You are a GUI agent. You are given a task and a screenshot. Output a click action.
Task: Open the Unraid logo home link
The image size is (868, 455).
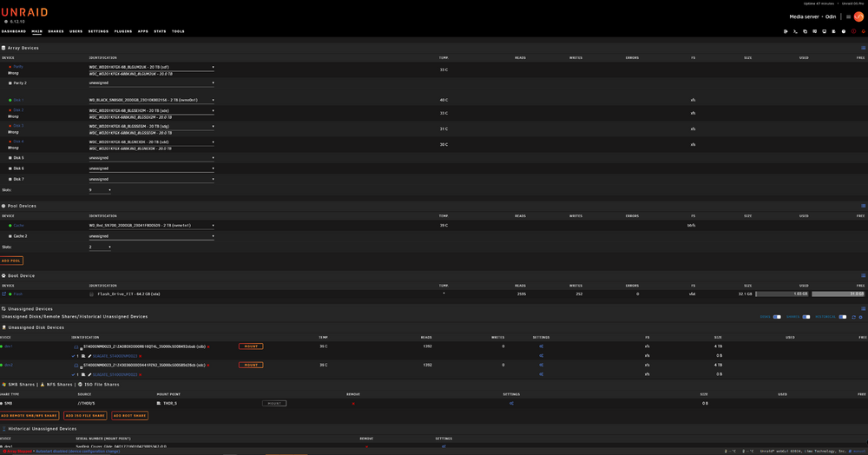coord(24,12)
